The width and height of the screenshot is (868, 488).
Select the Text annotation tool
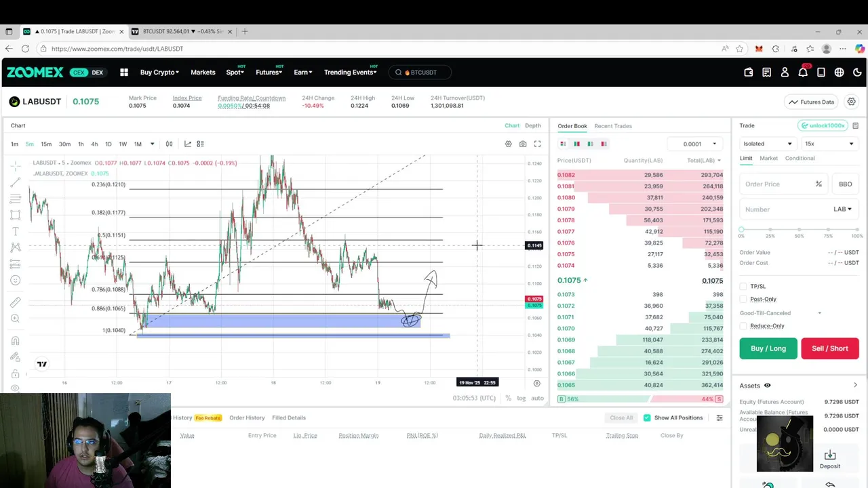pyautogui.click(x=16, y=231)
